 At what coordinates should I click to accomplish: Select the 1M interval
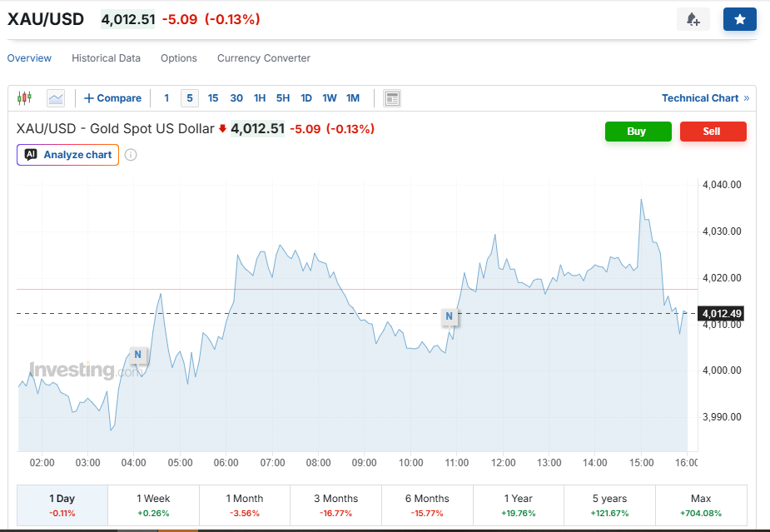(353, 98)
